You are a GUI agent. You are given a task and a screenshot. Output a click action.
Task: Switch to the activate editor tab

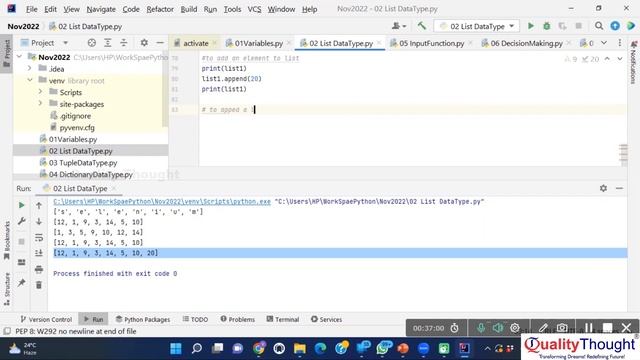(196, 43)
